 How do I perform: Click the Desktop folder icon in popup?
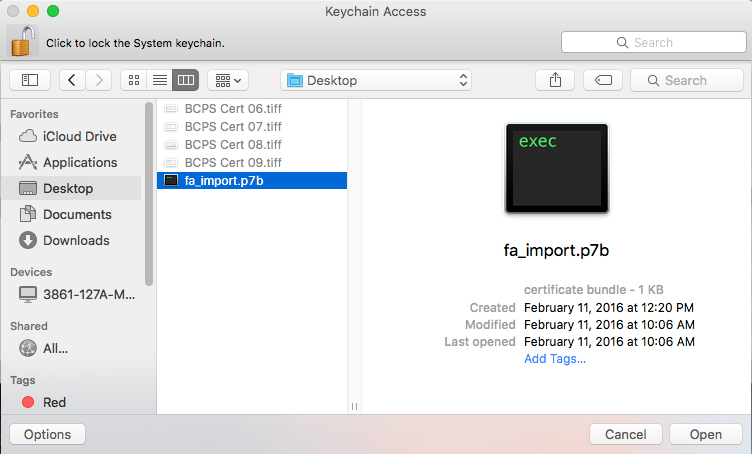pyautogui.click(x=294, y=80)
